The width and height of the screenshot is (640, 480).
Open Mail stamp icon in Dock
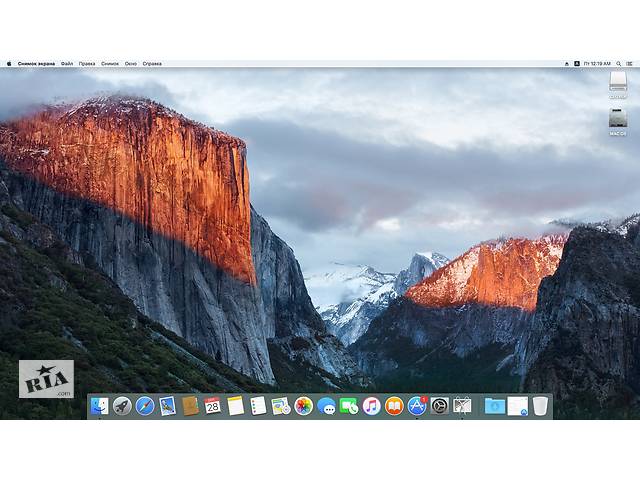pos(167,406)
